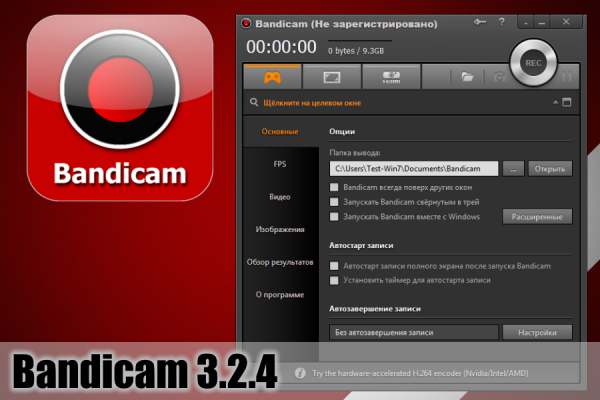Click the Открыть button

click(x=550, y=169)
